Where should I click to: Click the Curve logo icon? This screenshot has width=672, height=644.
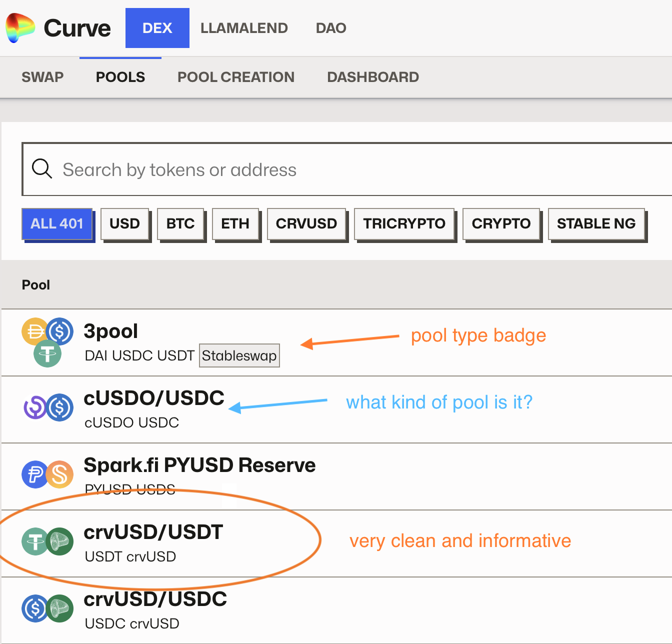(19, 28)
